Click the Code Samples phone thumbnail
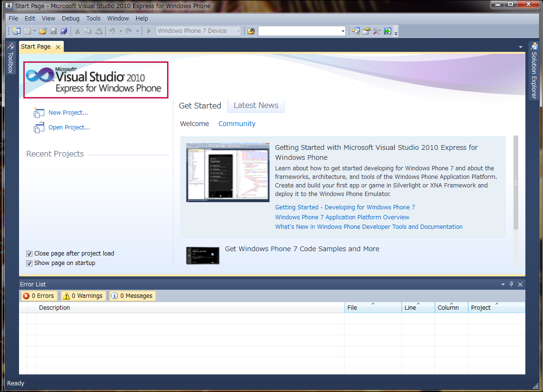The image size is (543, 392). click(x=203, y=255)
